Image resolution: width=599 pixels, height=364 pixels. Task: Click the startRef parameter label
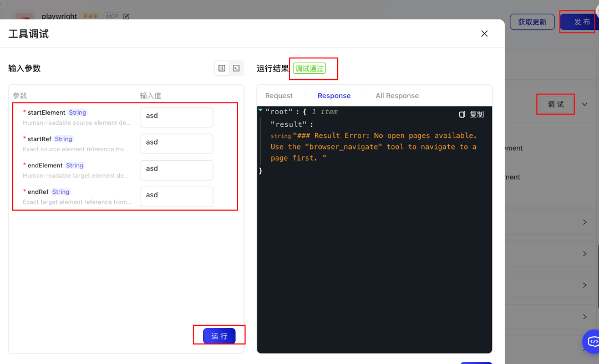point(39,139)
